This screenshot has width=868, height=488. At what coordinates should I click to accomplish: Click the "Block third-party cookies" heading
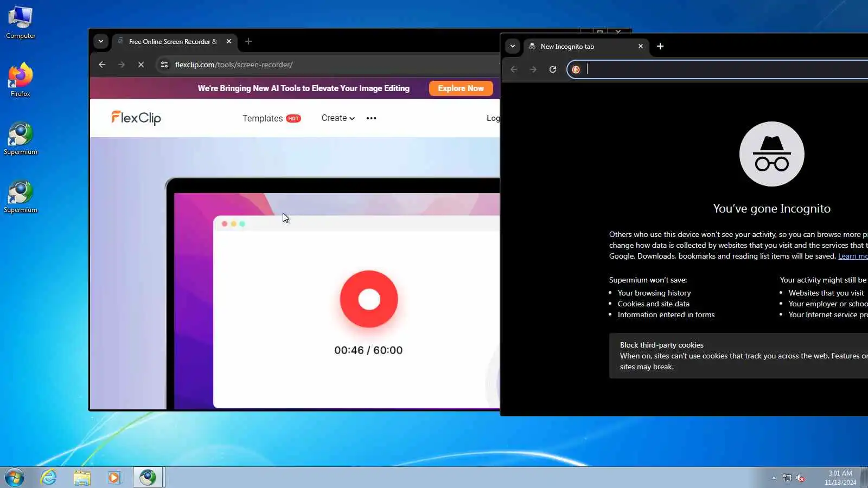(662, 345)
